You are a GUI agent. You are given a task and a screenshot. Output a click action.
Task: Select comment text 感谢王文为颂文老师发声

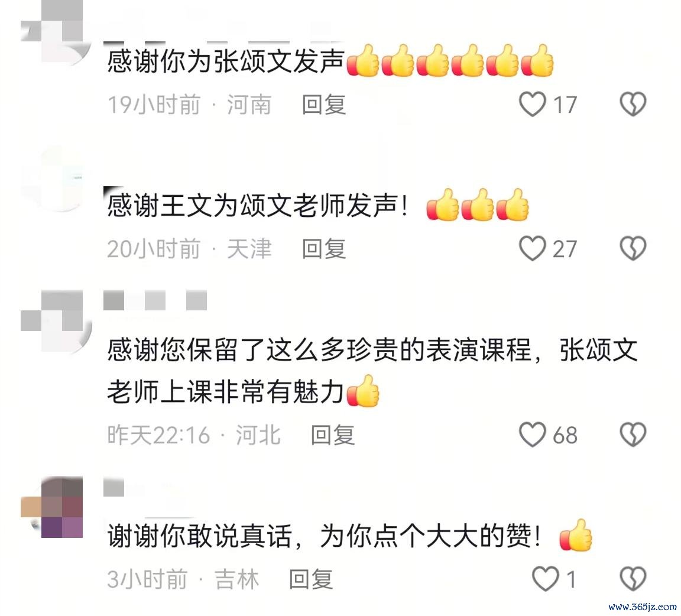point(258,206)
